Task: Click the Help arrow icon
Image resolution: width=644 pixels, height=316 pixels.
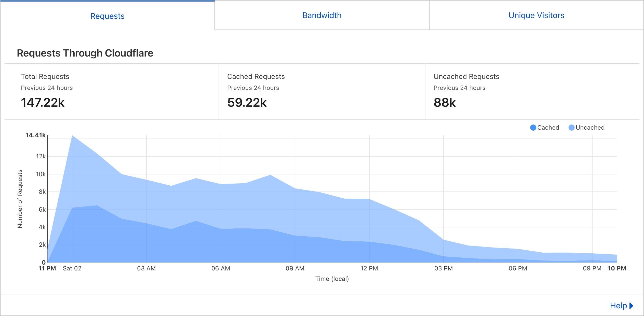Action: (631, 306)
